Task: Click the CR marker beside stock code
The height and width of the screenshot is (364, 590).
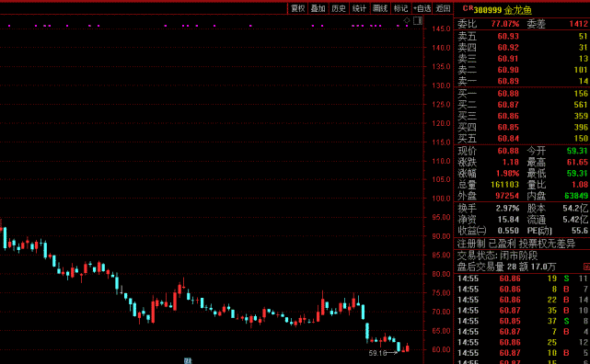Action: [468, 8]
